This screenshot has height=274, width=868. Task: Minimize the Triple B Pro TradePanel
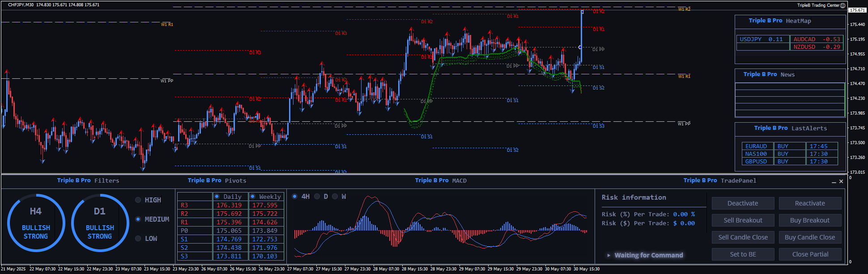834,182
